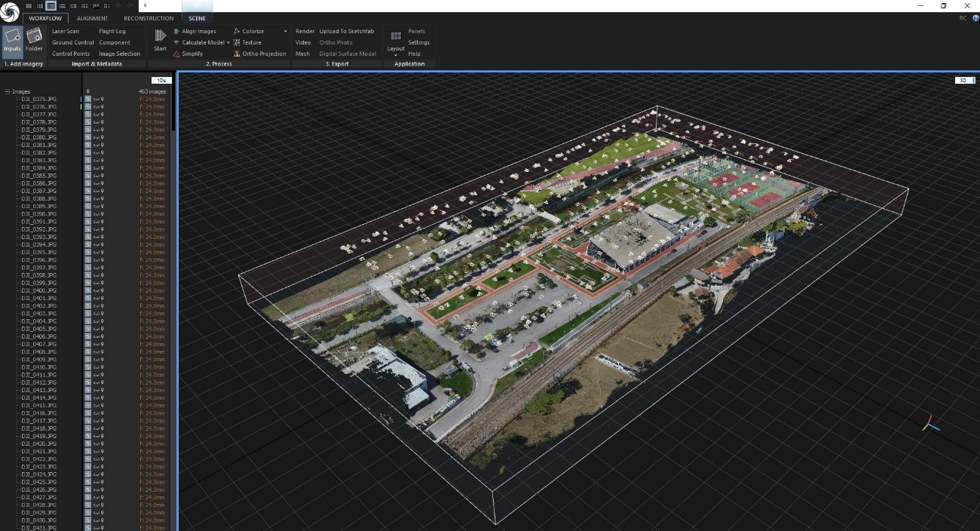
Task: Switch to the RECONSTRUCTION ribbon tab
Action: (x=149, y=18)
